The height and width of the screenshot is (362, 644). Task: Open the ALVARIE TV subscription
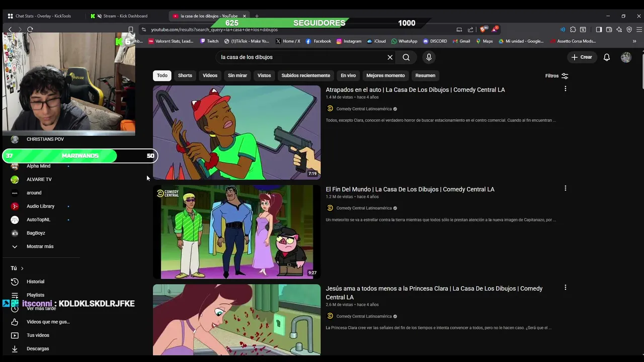39,179
